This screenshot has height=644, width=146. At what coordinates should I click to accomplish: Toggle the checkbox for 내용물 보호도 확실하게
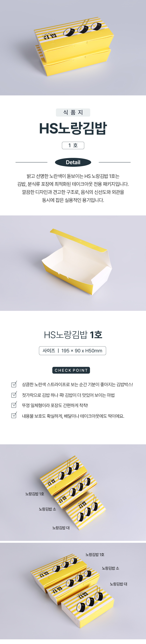click(14, 415)
